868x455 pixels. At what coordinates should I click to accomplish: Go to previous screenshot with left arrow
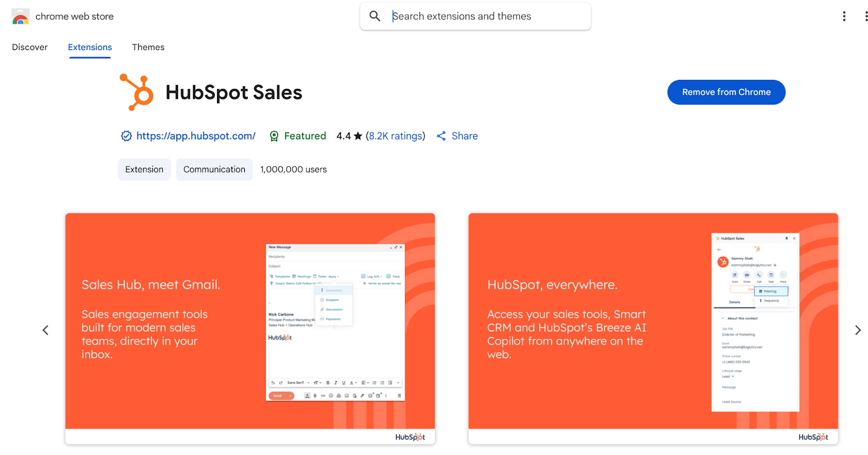coord(46,330)
